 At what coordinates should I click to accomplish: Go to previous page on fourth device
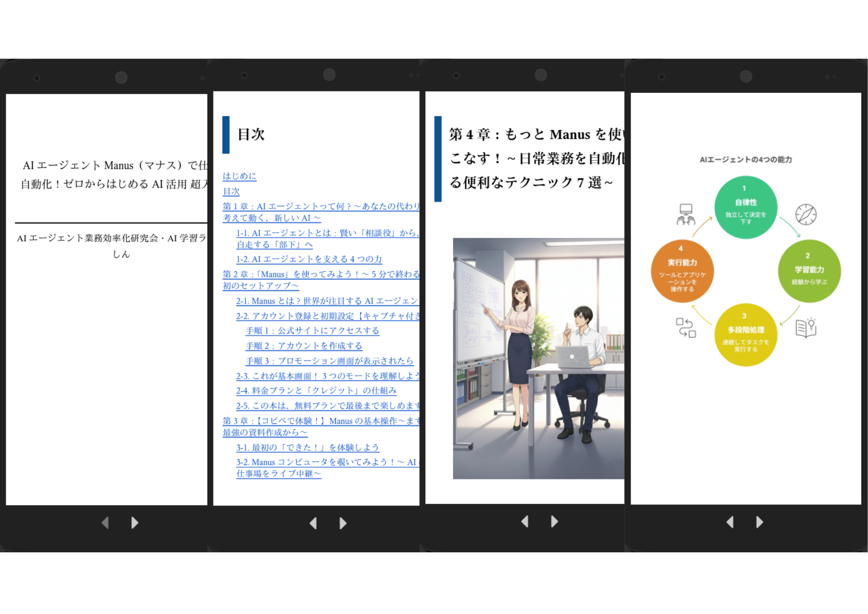tap(730, 522)
